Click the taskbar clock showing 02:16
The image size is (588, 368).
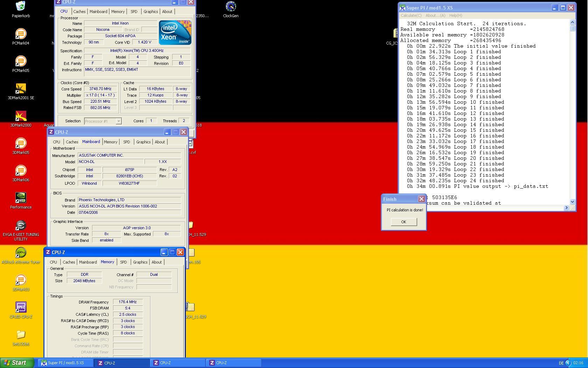[578, 363]
